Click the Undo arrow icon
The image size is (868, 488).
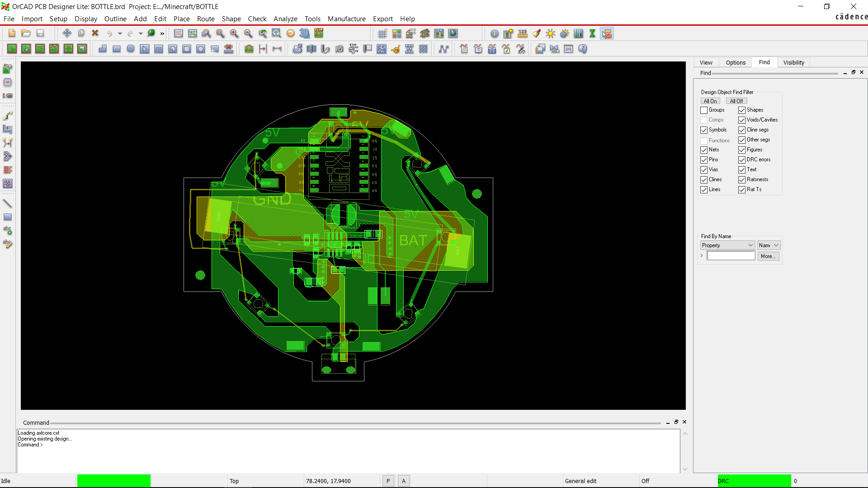(109, 33)
